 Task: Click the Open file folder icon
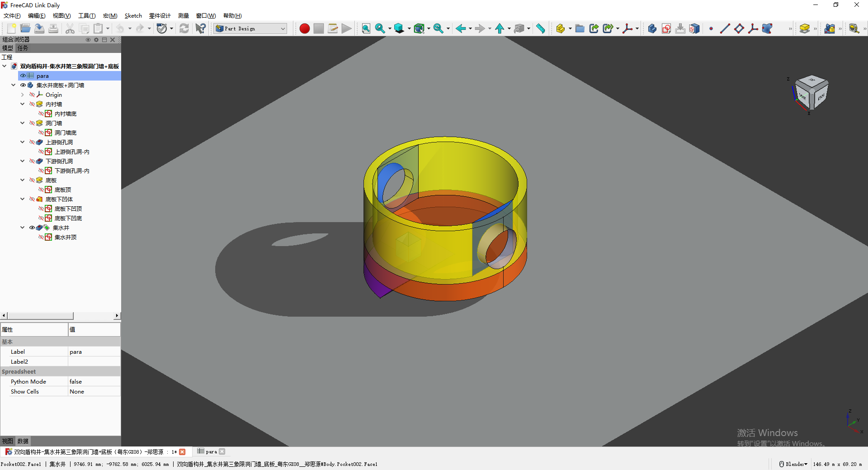25,28
